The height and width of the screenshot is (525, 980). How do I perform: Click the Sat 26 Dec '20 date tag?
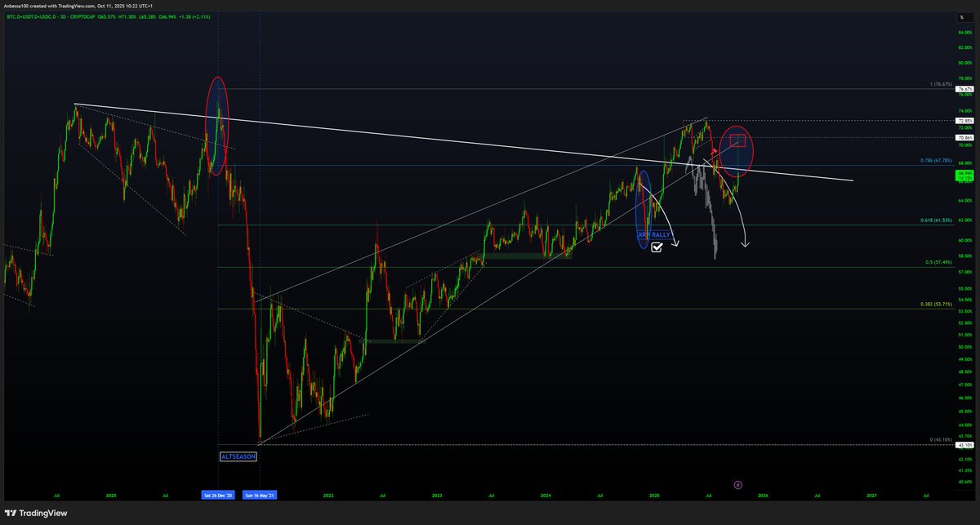click(216, 495)
